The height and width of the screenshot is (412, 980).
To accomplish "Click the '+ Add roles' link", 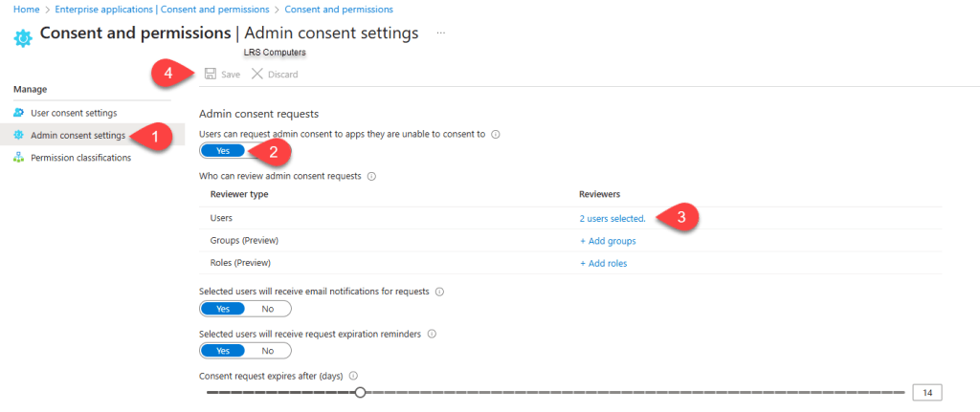I will [604, 263].
